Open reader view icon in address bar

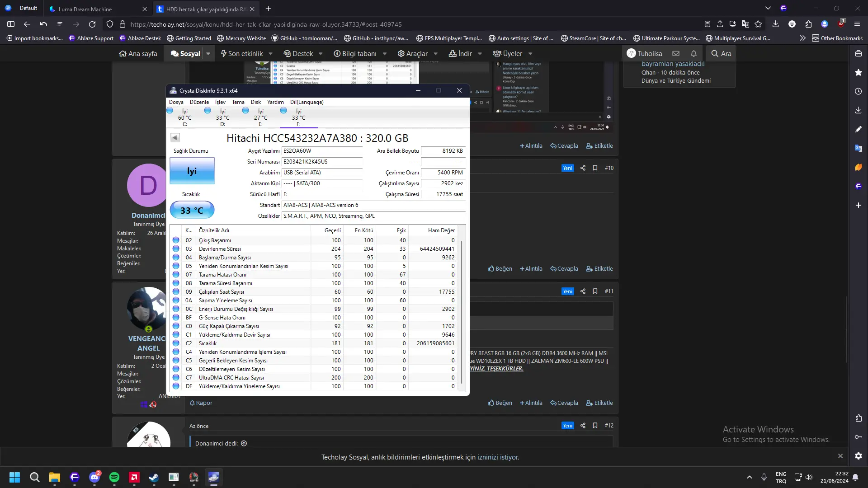point(708,24)
